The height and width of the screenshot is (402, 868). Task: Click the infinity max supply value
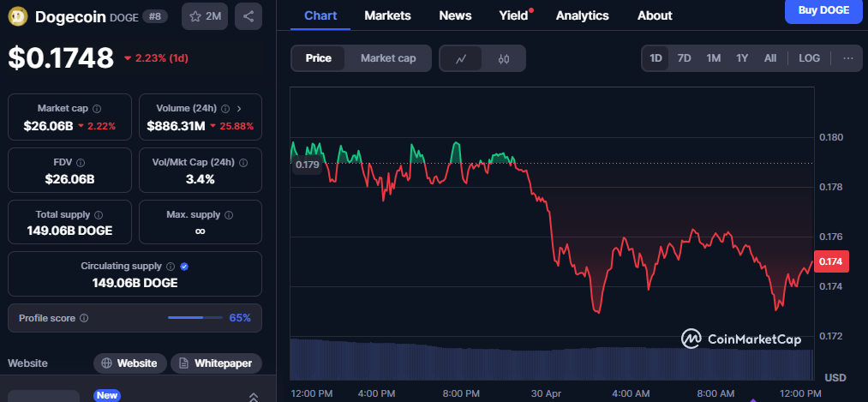[x=201, y=231]
